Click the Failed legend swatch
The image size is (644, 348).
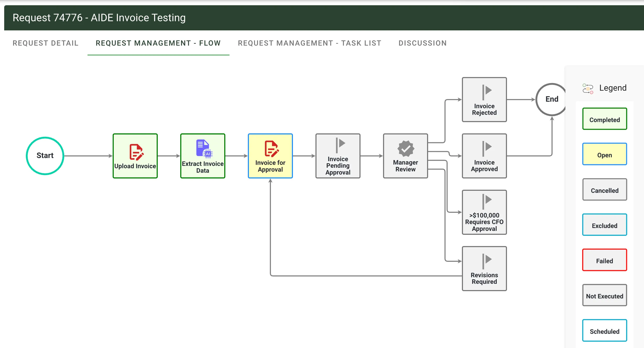point(605,260)
